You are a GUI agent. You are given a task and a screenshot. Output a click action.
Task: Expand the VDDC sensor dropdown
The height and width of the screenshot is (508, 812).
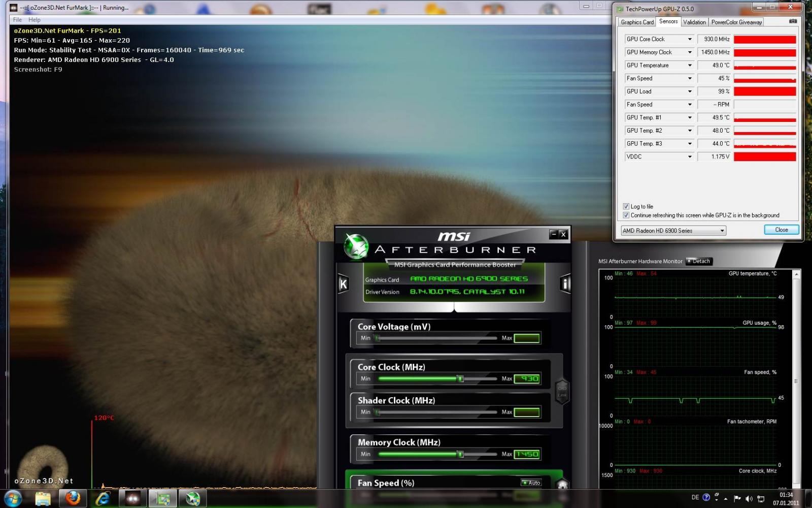point(690,156)
